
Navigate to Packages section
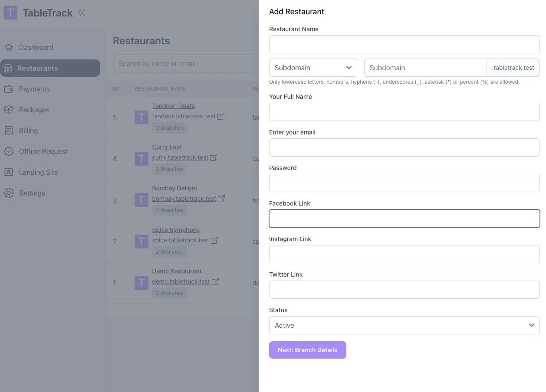click(x=34, y=110)
